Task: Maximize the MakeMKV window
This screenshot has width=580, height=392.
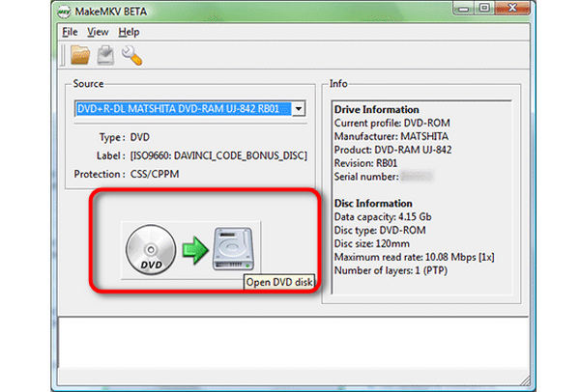Action: pyautogui.click(x=484, y=8)
